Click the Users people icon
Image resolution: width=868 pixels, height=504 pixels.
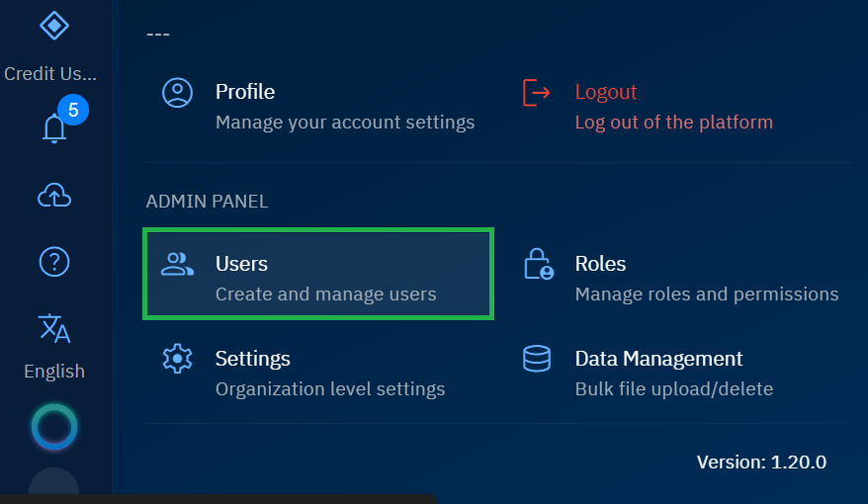(x=177, y=264)
